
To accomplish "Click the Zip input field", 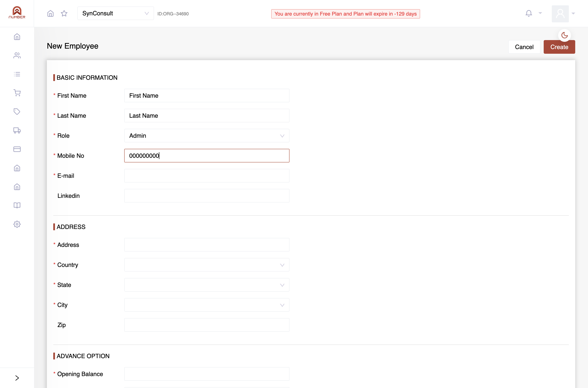I will tap(207, 325).
